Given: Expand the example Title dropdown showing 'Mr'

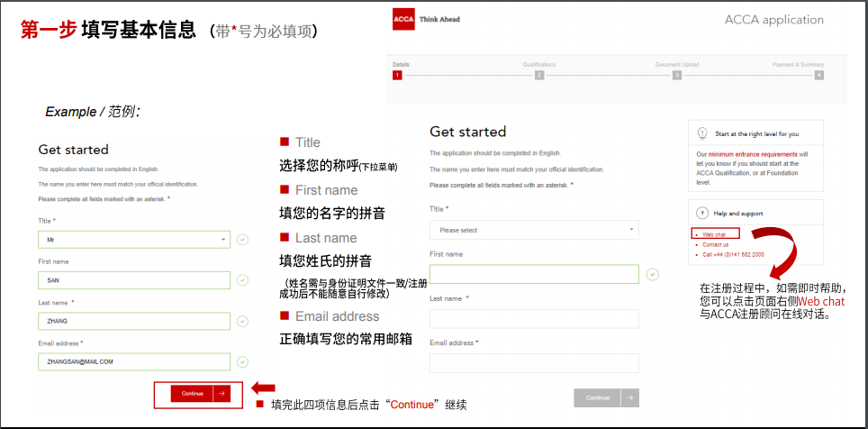Looking at the screenshot, I should (134, 240).
